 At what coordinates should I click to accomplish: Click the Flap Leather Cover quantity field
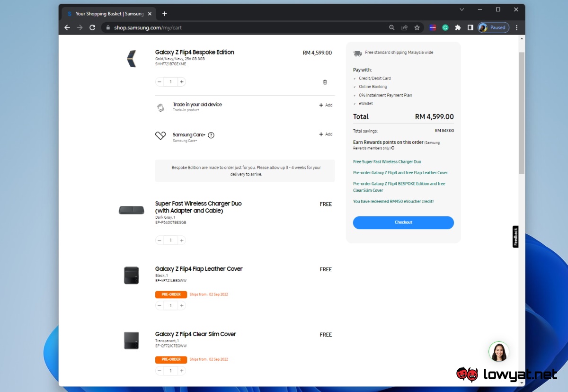point(170,305)
